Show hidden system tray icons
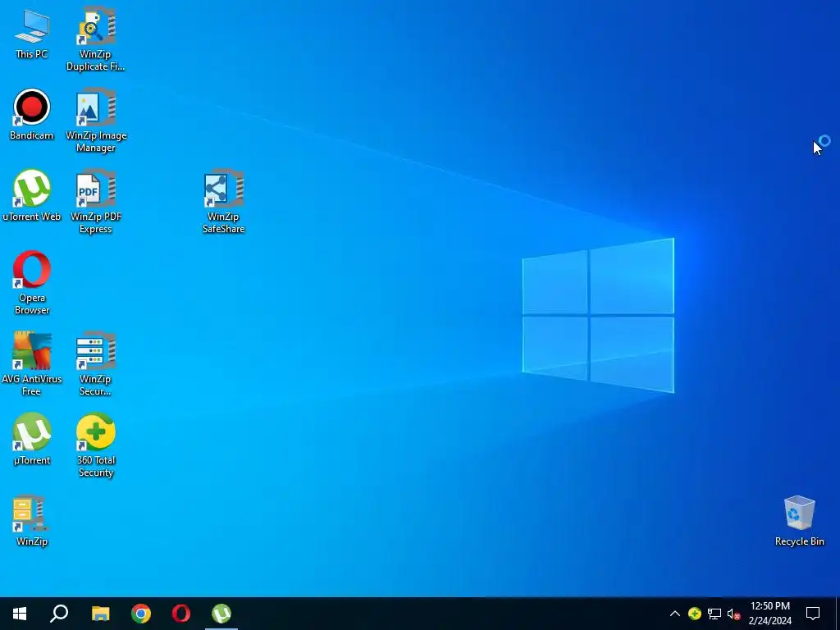Viewport: 840px width, 630px height. [675, 614]
